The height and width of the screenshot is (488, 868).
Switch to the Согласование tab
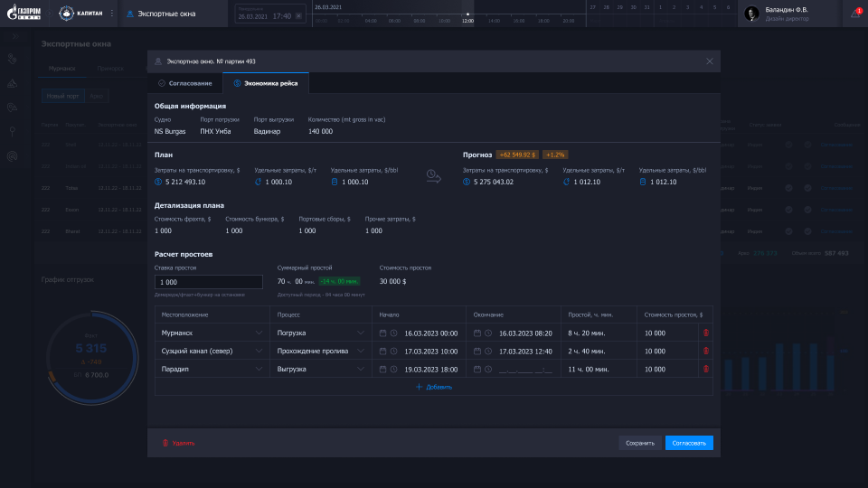click(x=185, y=83)
